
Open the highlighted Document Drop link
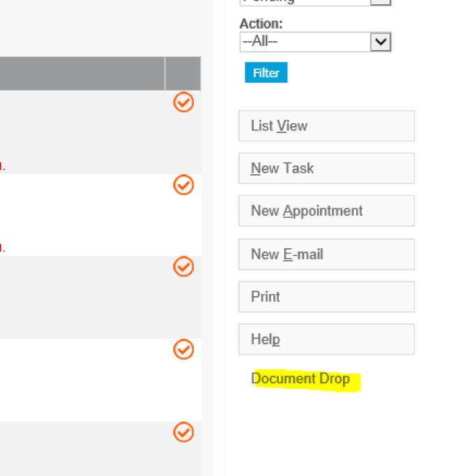point(300,379)
